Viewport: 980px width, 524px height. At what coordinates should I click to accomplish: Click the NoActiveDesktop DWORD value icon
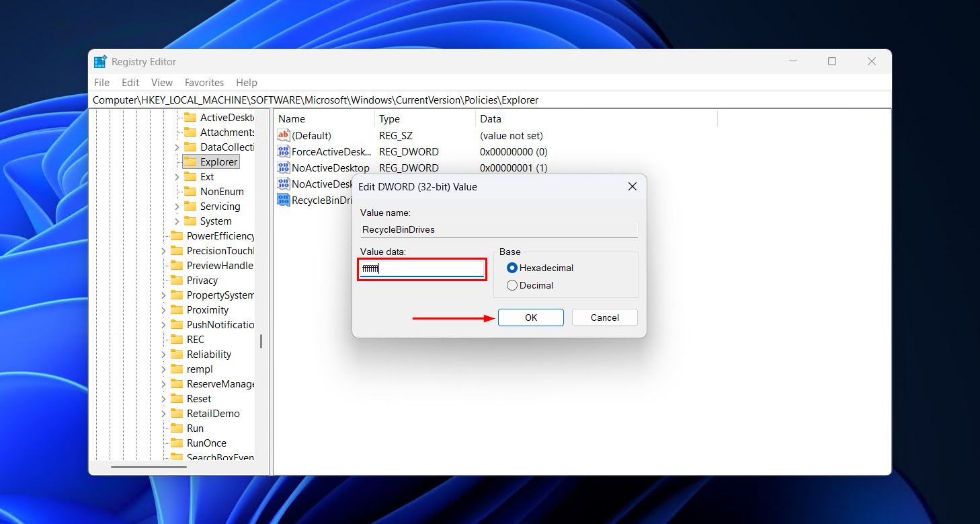pos(284,168)
